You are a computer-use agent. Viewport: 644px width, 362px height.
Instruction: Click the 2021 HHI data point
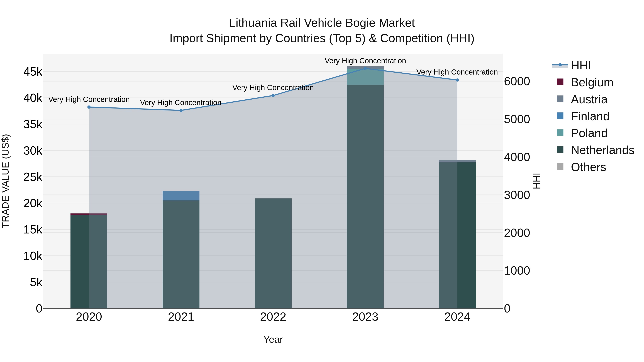[x=181, y=110]
